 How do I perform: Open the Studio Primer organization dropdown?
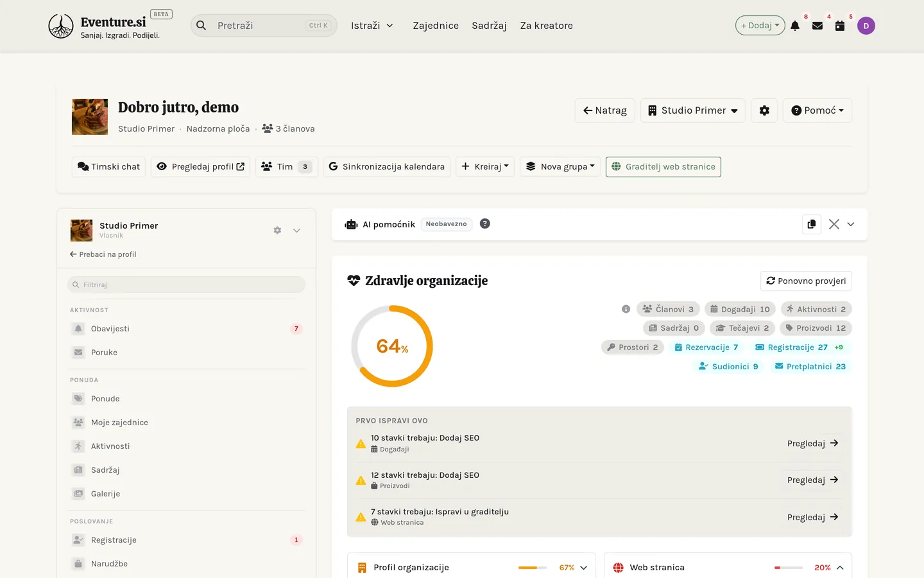693,110
